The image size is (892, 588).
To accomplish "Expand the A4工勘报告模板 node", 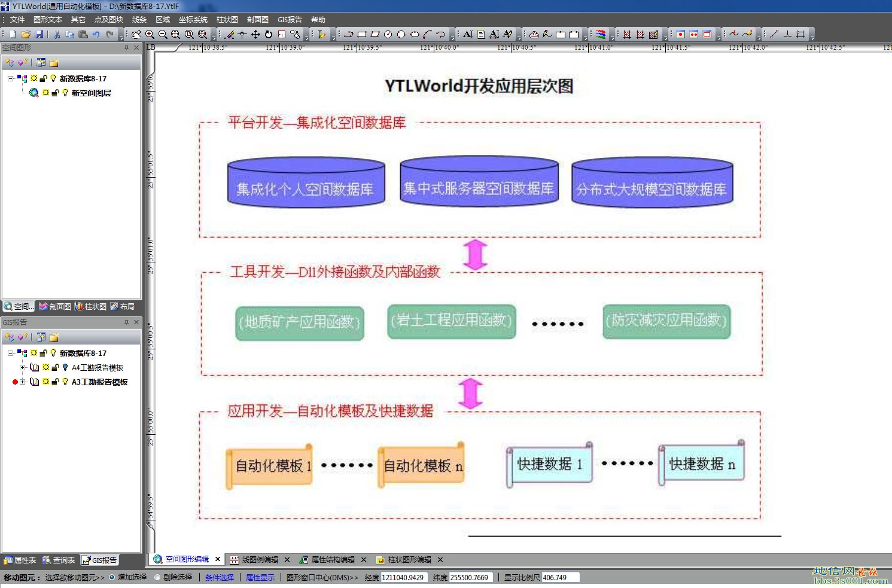I will coord(22,367).
